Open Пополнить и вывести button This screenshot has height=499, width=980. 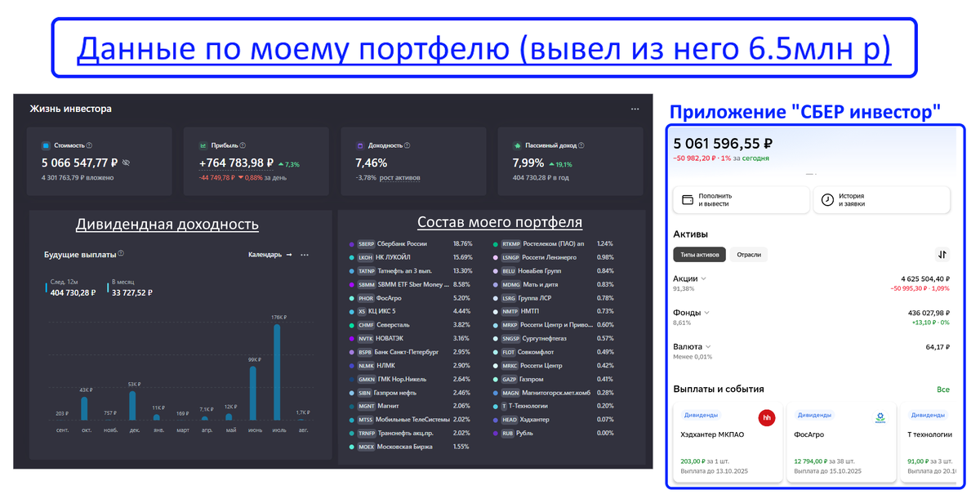pos(741,200)
